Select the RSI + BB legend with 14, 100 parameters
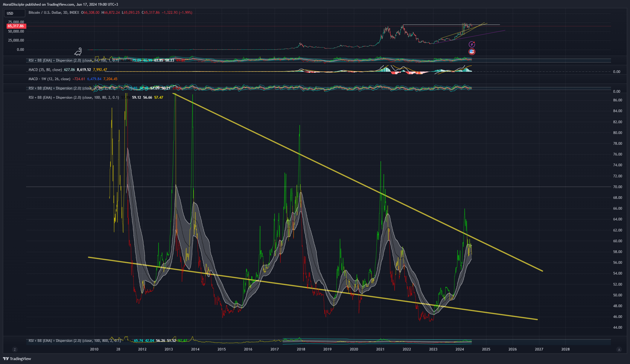Screen dimensions: 630x364 click(74, 60)
